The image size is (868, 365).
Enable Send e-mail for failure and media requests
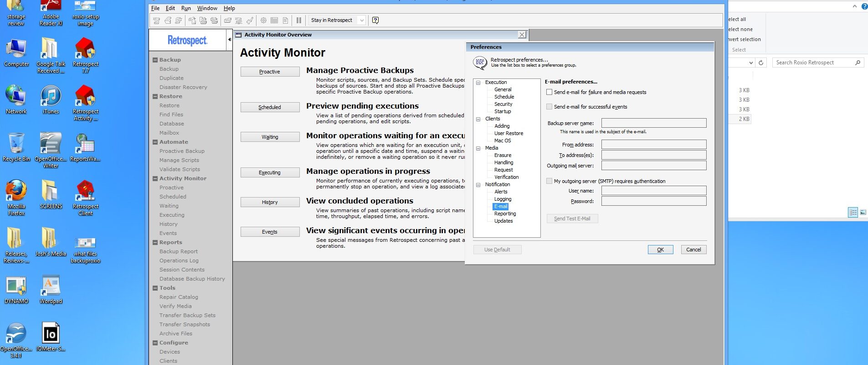[x=550, y=92]
